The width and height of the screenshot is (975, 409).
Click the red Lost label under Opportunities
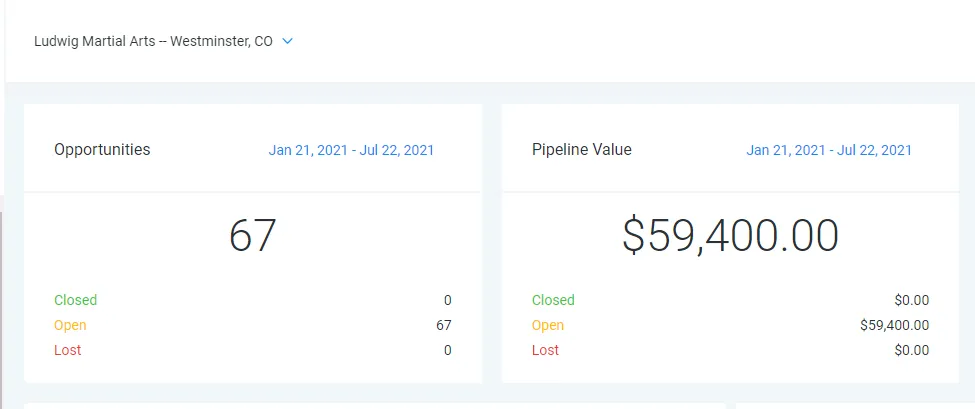tap(68, 350)
